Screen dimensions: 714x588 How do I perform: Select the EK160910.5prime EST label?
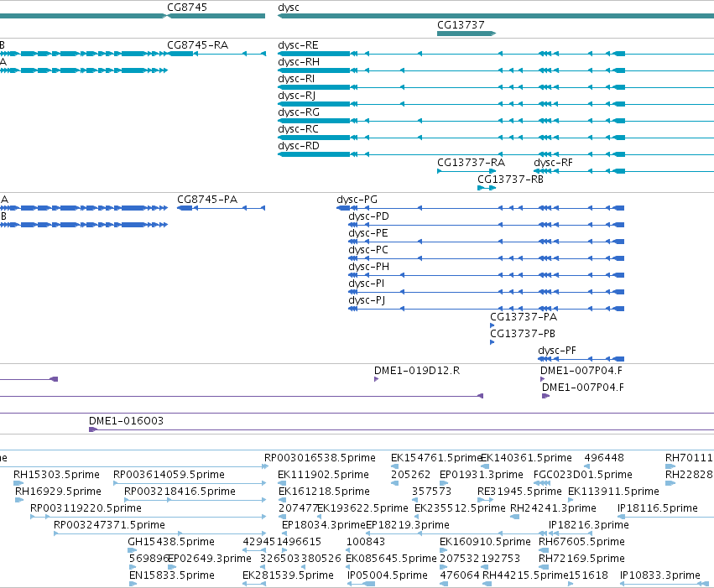(x=486, y=542)
